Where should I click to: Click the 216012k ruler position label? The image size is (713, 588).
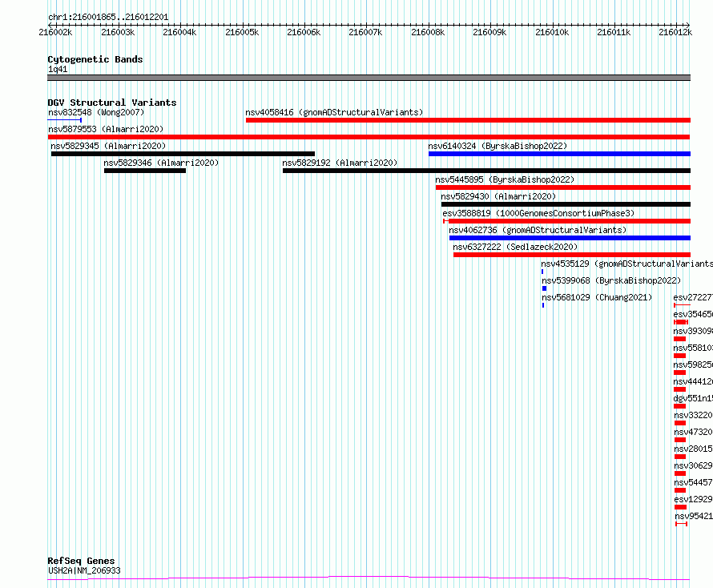675,32
